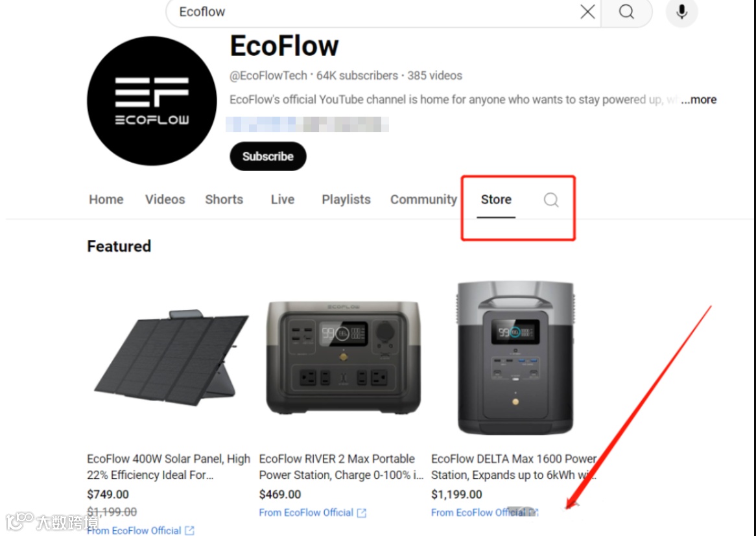
Task: Open external link icon under RIVER 2 Max
Action: tap(362, 513)
